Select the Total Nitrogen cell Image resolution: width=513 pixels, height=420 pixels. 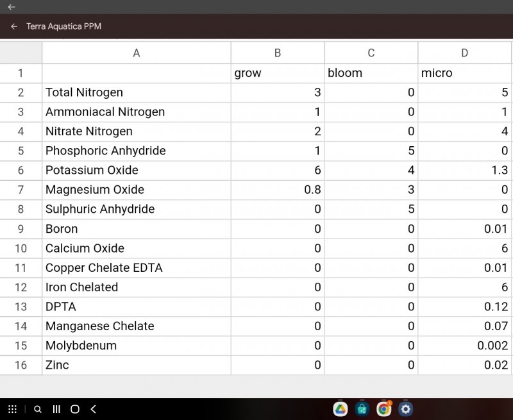(x=136, y=93)
